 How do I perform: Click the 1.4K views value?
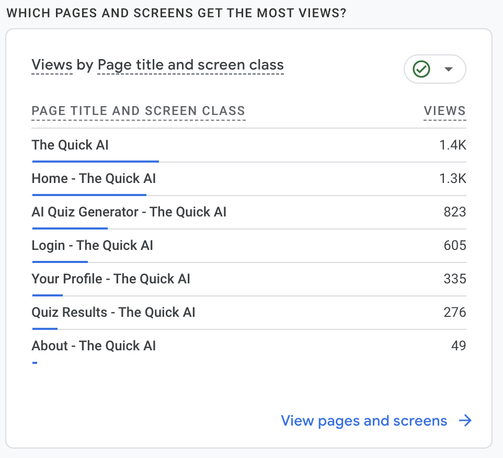(453, 145)
